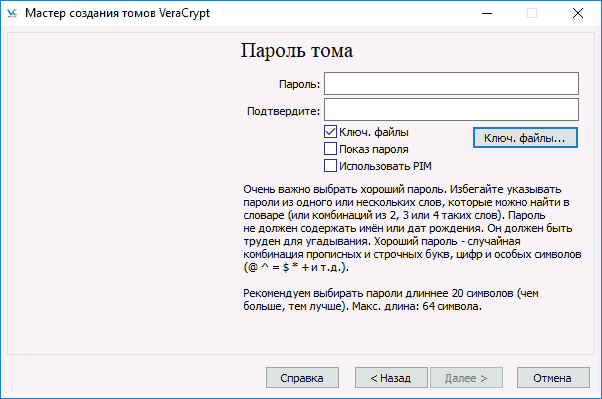Open the Ключ. файлы... button dialog
This screenshot has width=602, height=399.
(x=525, y=138)
